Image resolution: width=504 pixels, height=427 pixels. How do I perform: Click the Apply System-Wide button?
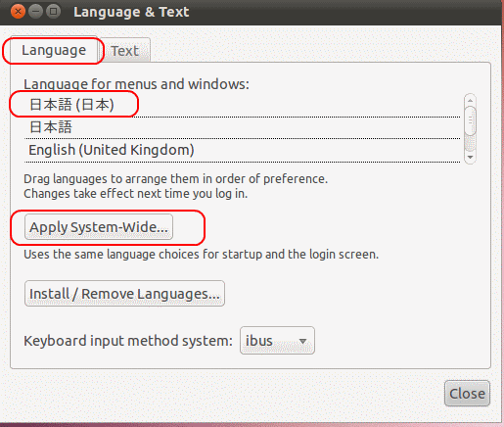[x=99, y=227]
